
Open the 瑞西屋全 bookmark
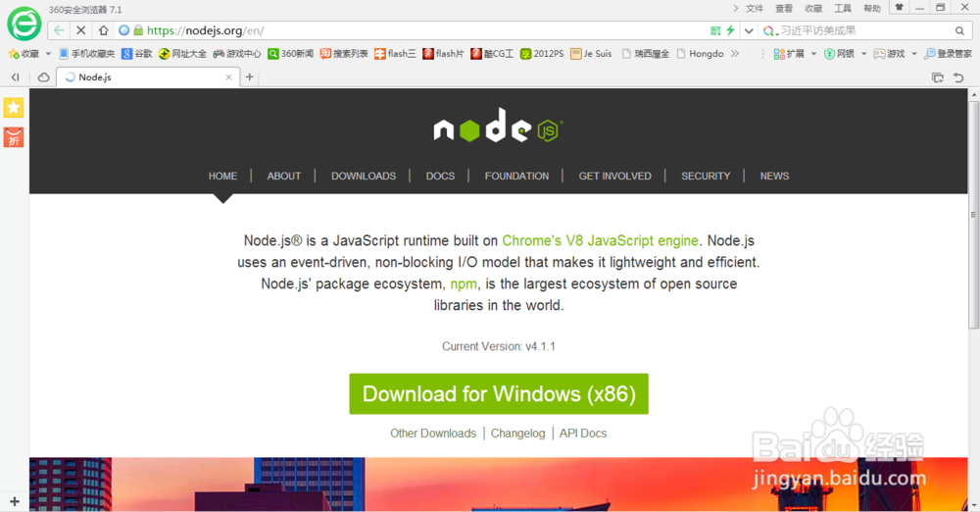pos(646,54)
